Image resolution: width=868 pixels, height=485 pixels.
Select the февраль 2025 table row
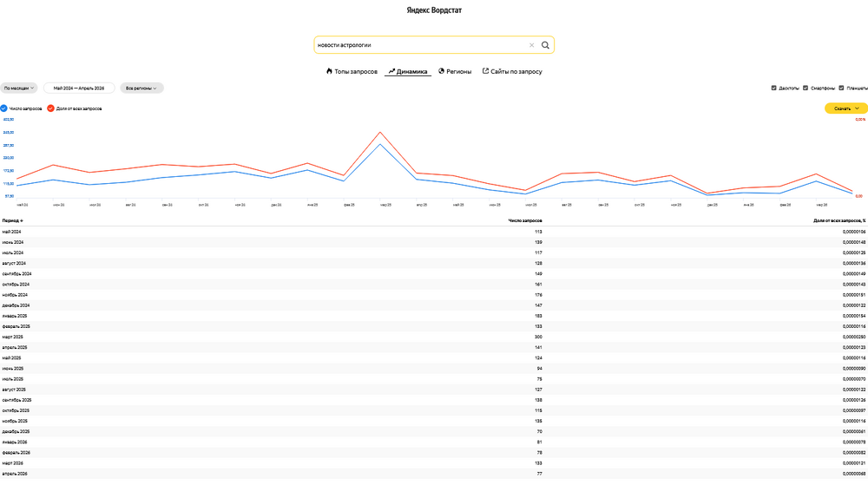434,326
